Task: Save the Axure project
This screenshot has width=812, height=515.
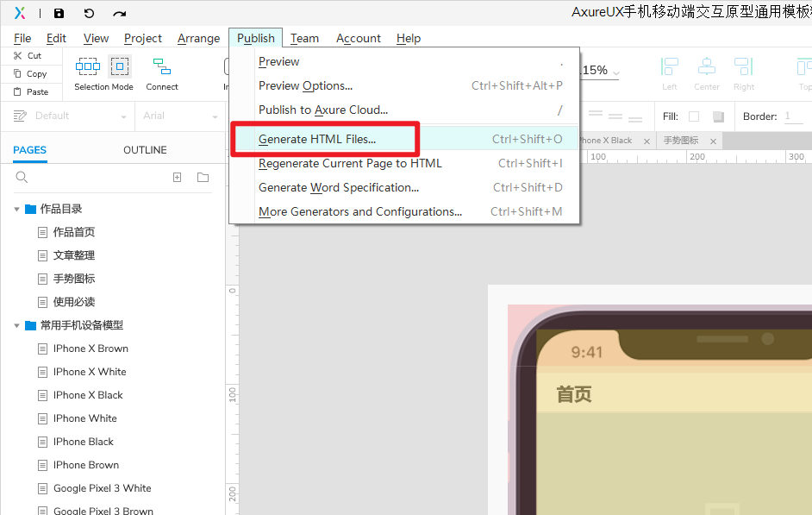Action: (x=58, y=12)
